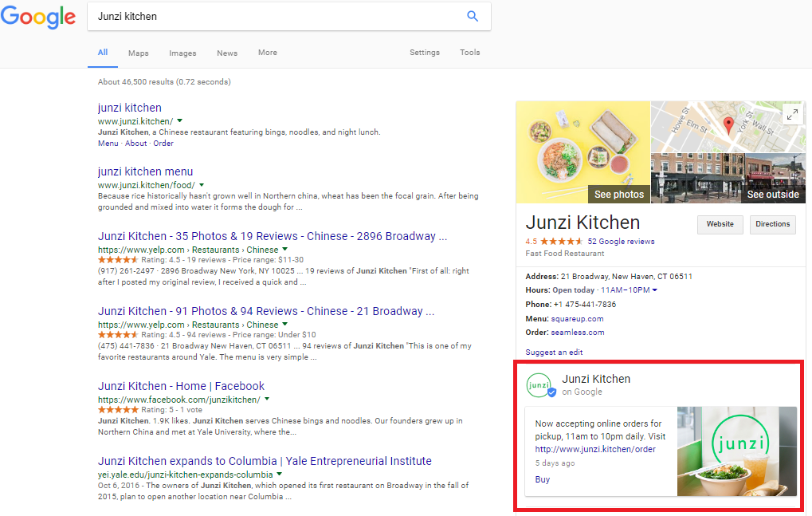Screen dimensions: 812x516
Task: Open dropdown arrow next to yei.yale.edu URL
Action: coord(280,474)
